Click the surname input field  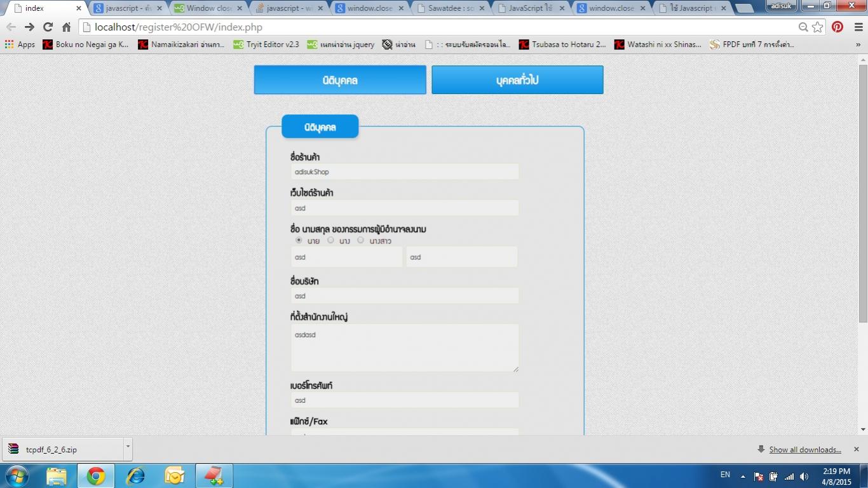462,257
